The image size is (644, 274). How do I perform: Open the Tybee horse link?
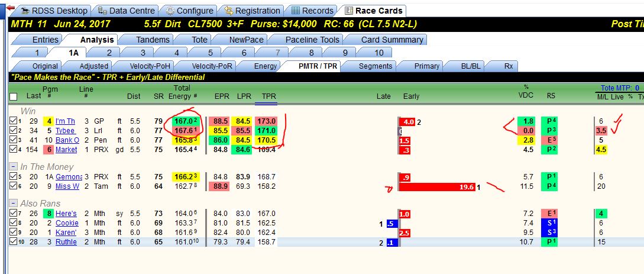[x=65, y=131]
